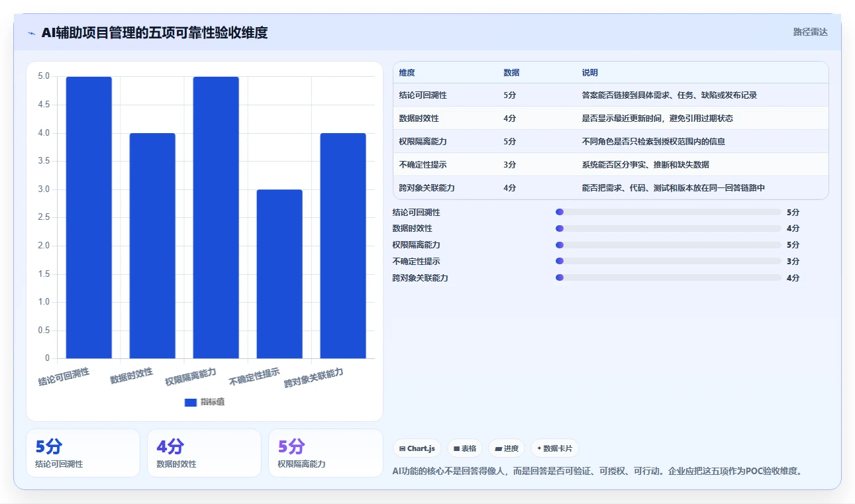Click the 权限隔离能力 bar in chart
This screenshot has width=855, height=504.
(216, 218)
